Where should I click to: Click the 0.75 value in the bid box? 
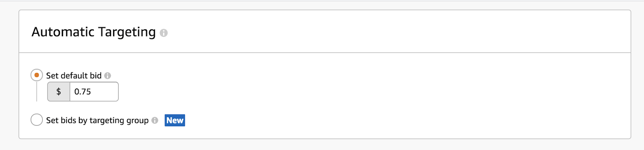pos(83,92)
